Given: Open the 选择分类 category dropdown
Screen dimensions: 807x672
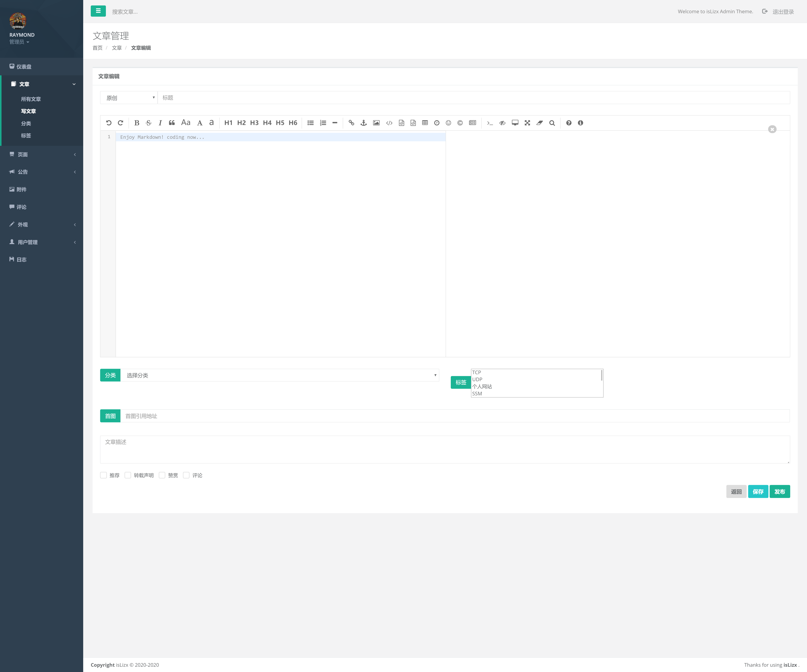Looking at the screenshot, I should pos(280,375).
